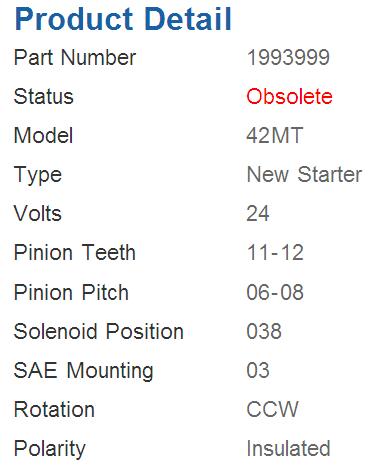
Task: Click the Insulated polarity value
Action: coord(288,448)
